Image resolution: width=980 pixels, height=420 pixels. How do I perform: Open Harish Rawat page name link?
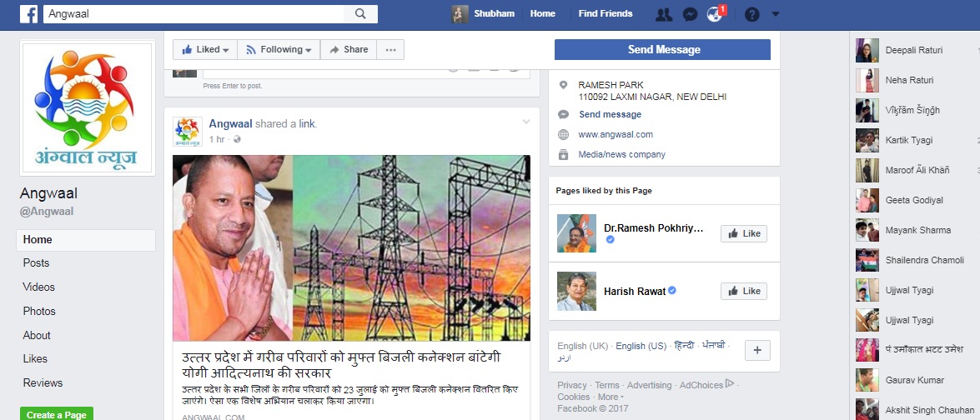coord(635,292)
